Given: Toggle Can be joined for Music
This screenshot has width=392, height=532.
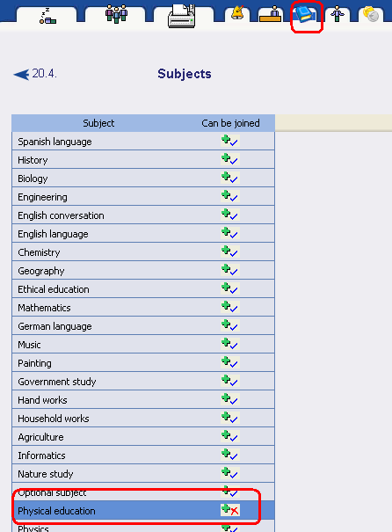Looking at the screenshot, I should [x=230, y=344].
